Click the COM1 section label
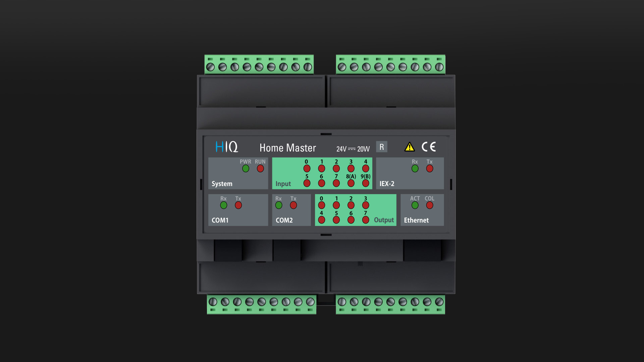This screenshot has height=362, width=644. 220,220
